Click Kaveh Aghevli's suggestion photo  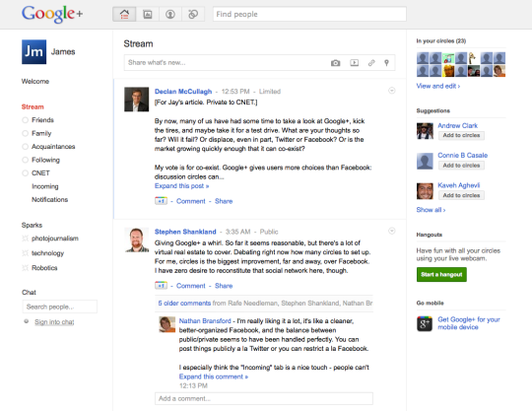pyautogui.click(x=425, y=191)
